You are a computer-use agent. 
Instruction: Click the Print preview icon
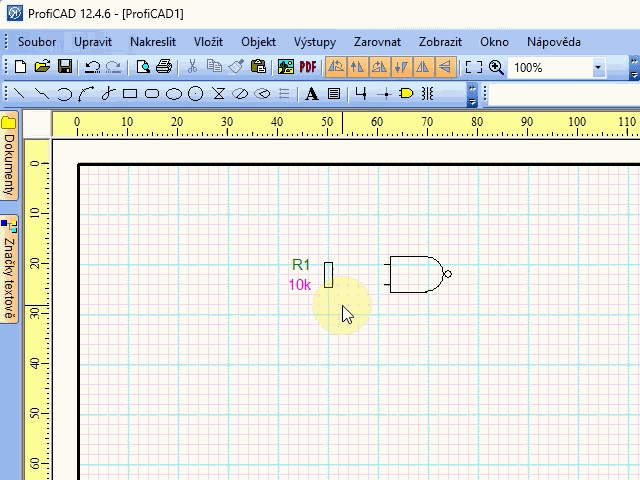[x=143, y=67]
